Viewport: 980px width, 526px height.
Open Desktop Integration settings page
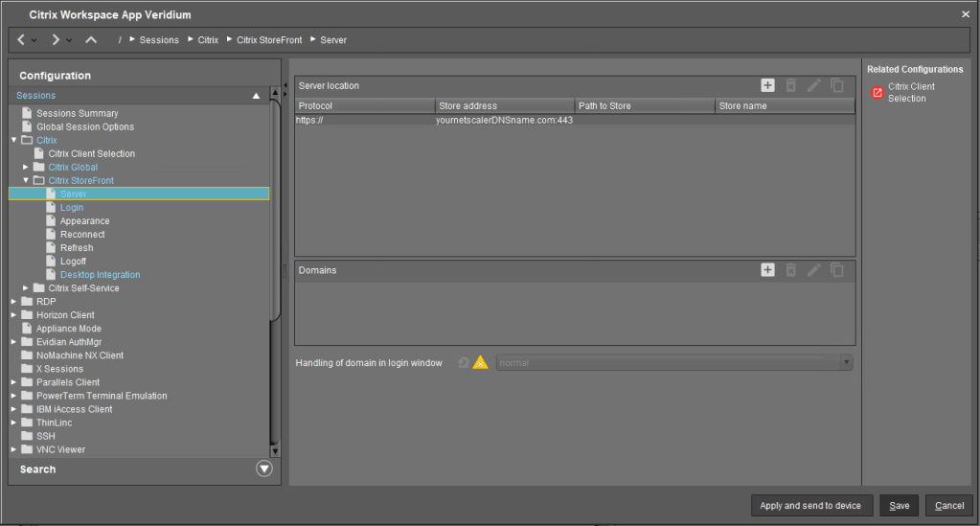[100, 275]
